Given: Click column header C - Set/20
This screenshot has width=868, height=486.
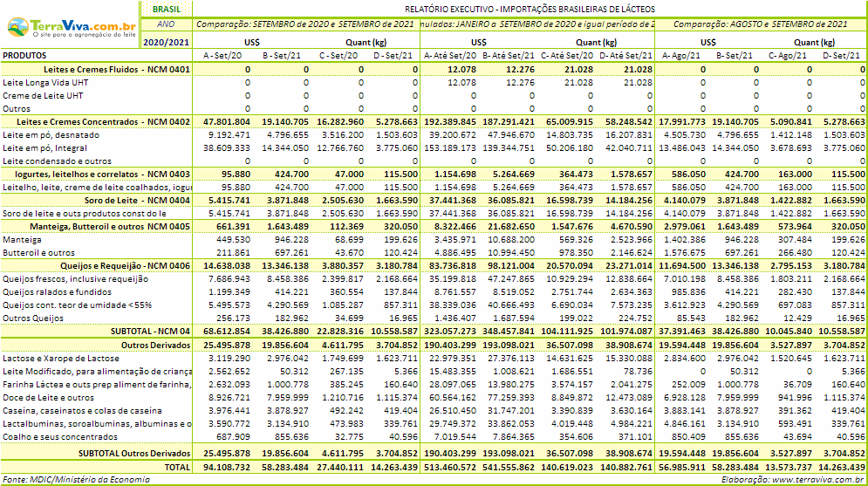Looking at the screenshot, I should pyautogui.click(x=338, y=55).
